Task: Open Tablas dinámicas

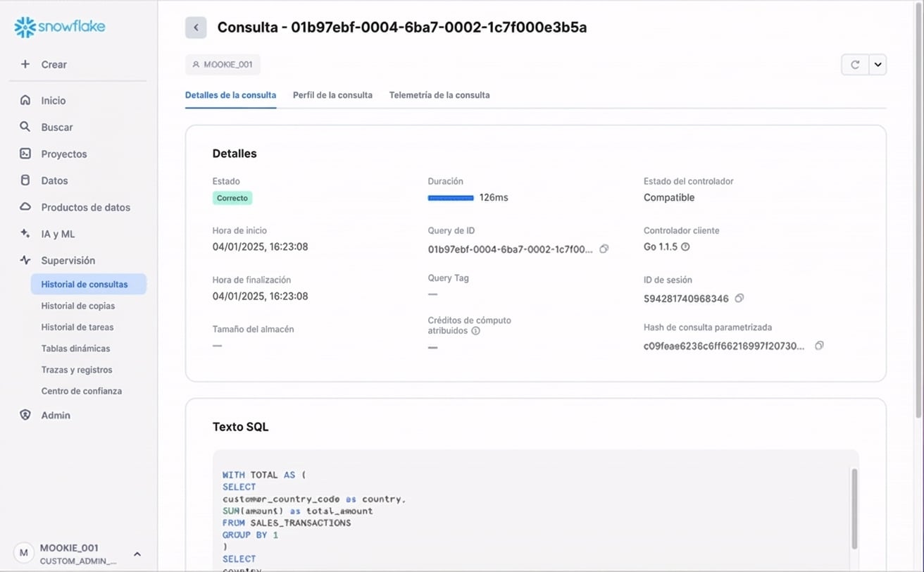Action: (75, 349)
